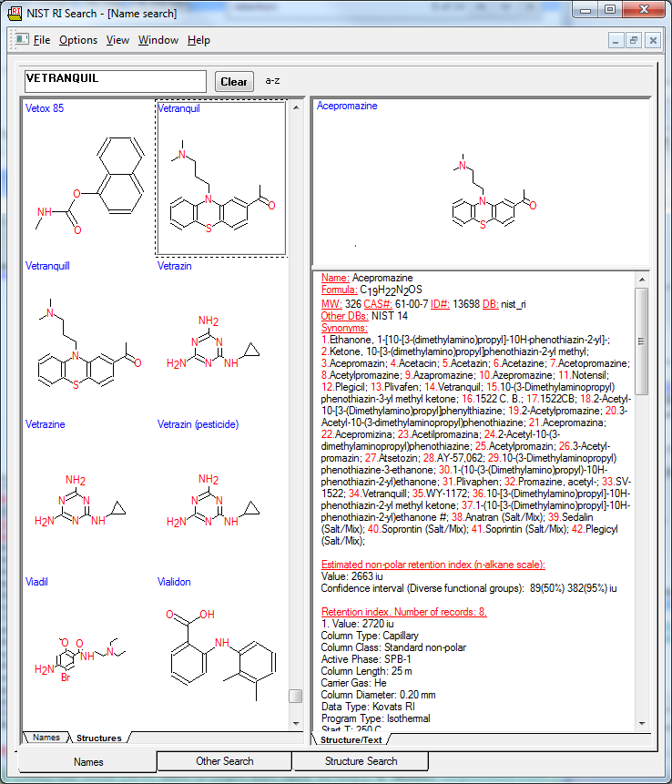Open the Names bottom search tab
This screenshot has width=672, height=784.
coord(88,761)
